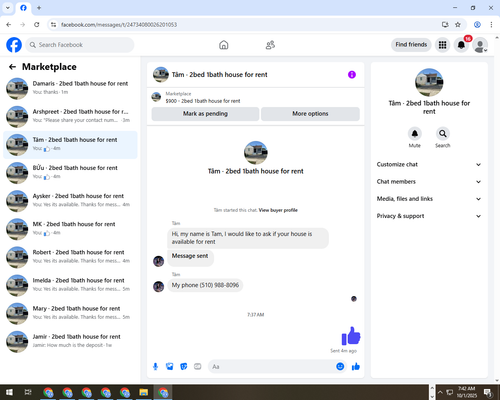500x400 pixels.
Task: Open conversation information purple icon
Action: [x=352, y=74]
